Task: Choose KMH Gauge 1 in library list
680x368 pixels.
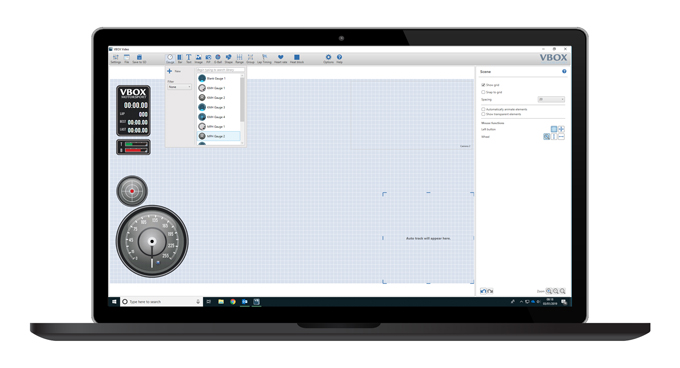Action: (x=219, y=88)
